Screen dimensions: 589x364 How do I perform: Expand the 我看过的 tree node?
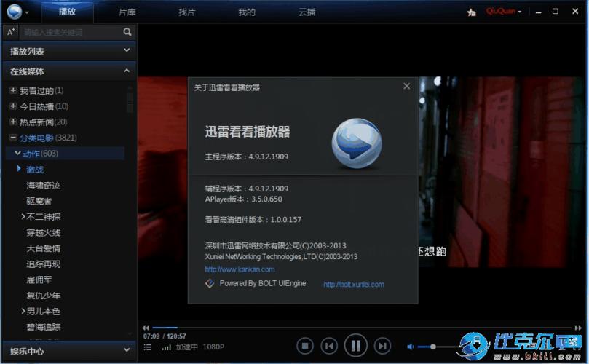pyautogui.click(x=13, y=90)
